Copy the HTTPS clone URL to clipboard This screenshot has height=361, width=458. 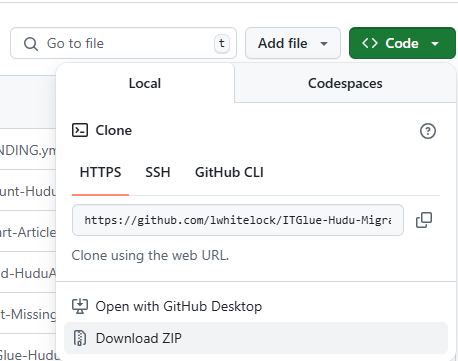pos(424,220)
